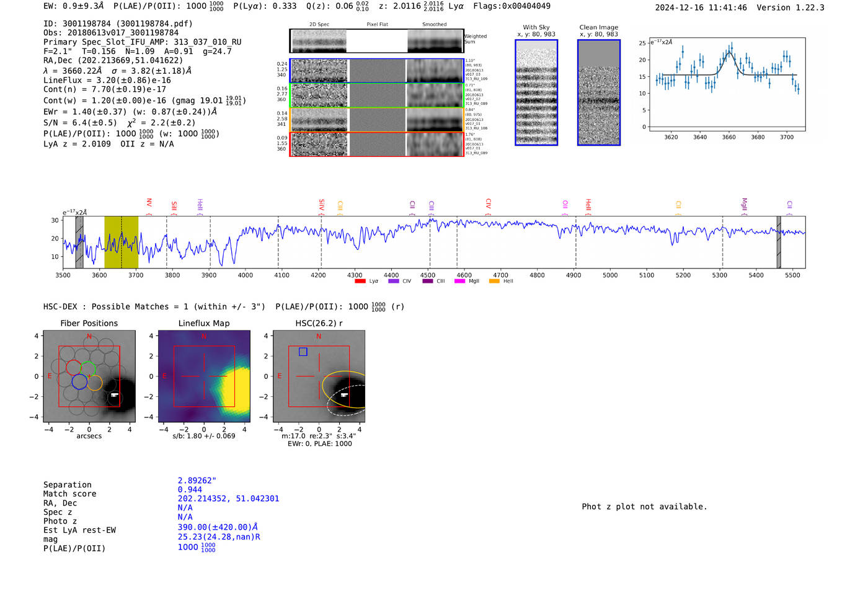Click the yellow highlighted region in the spectrum

[x=121, y=242]
